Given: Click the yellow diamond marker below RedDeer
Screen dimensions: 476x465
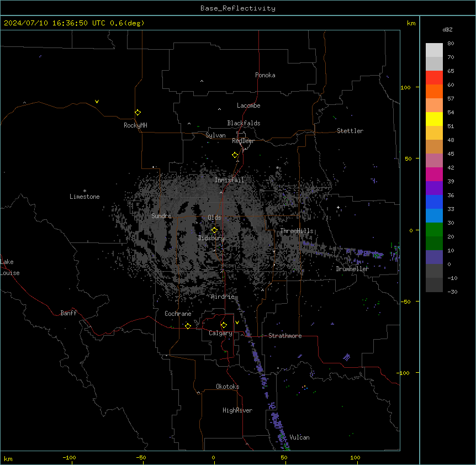Looking at the screenshot, I should point(235,155).
